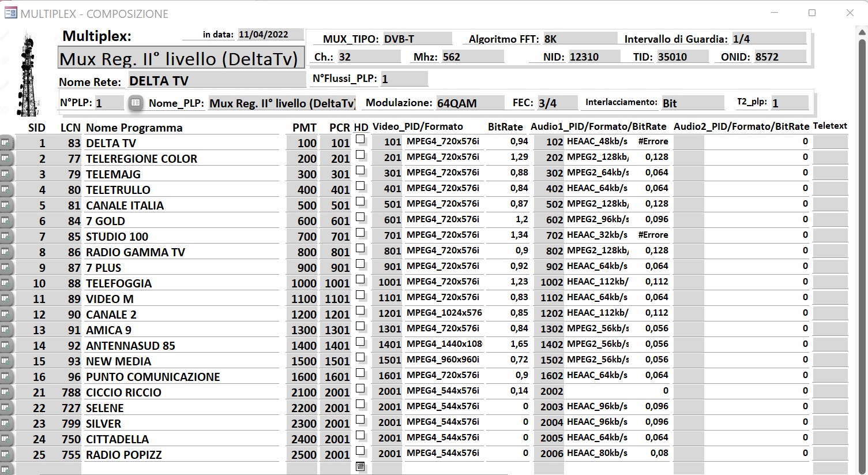Open the record icon for VIDEO M row

[x=6, y=298]
